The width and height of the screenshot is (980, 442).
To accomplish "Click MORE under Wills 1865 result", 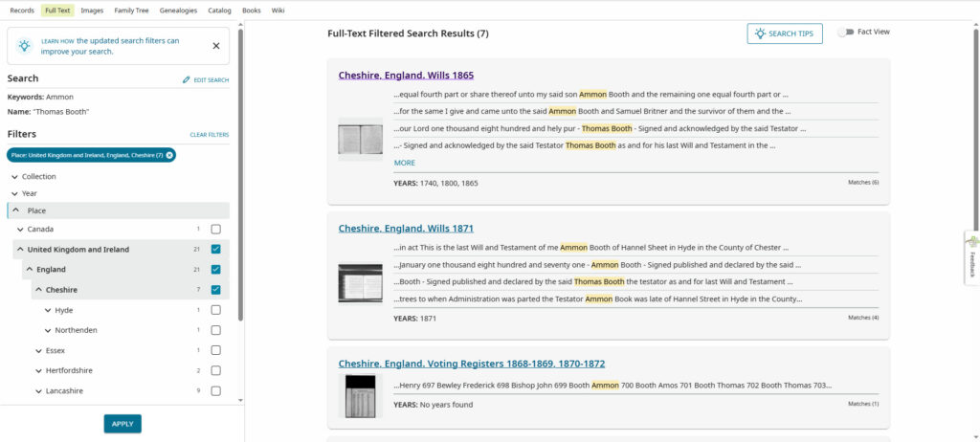I will pyautogui.click(x=404, y=163).
